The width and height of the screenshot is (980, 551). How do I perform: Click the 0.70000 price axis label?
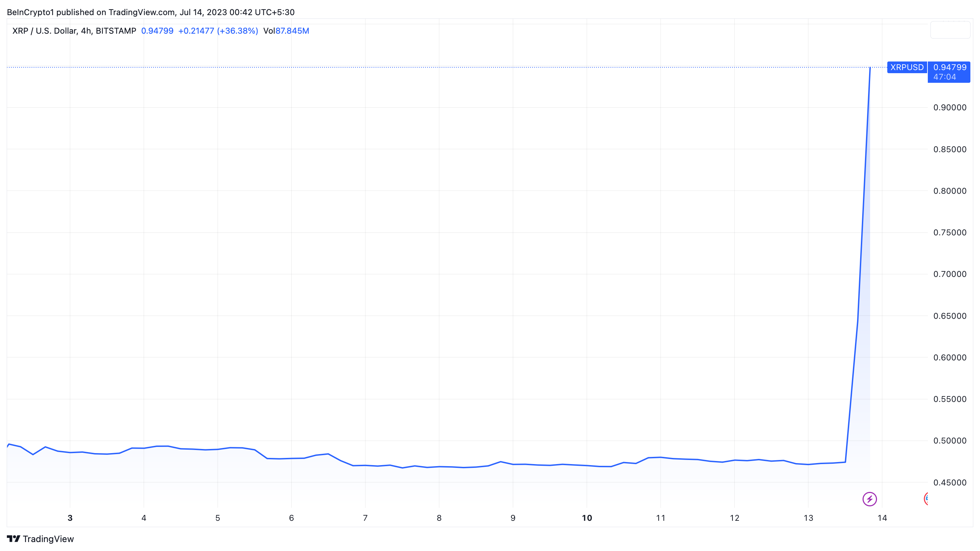tap(949, 274)
